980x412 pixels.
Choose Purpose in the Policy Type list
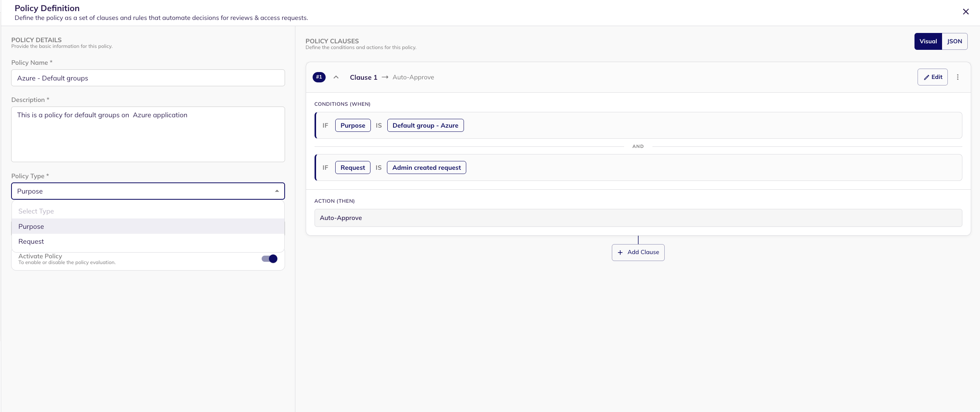click(31, 227)
